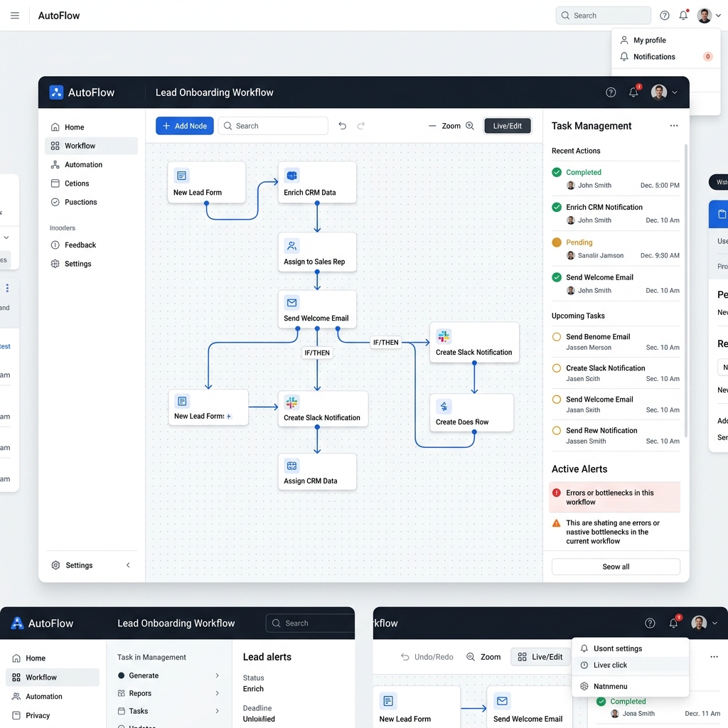Viewport: 728px width, 728px height.
Task: Open Home in main sidebar
Action: tap(92, 127)
